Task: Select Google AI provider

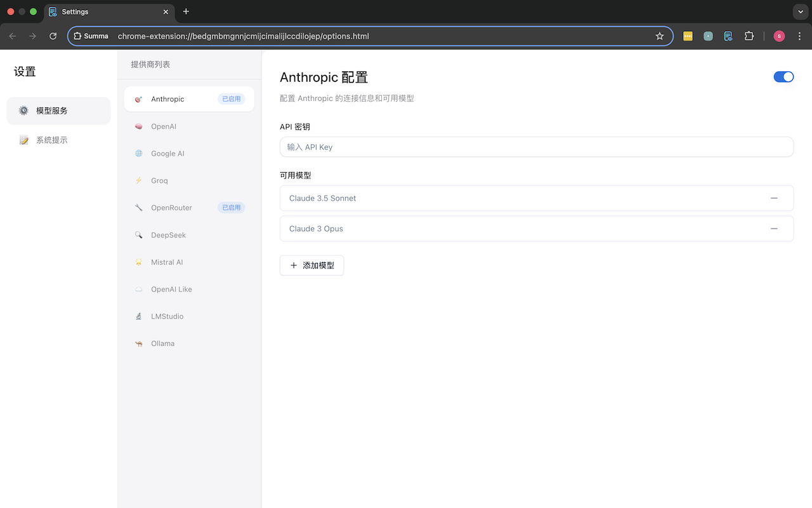Action: tap(189, 154)
